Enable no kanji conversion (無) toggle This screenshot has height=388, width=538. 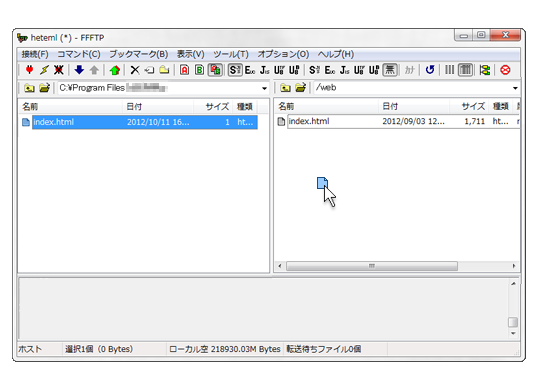390,70
